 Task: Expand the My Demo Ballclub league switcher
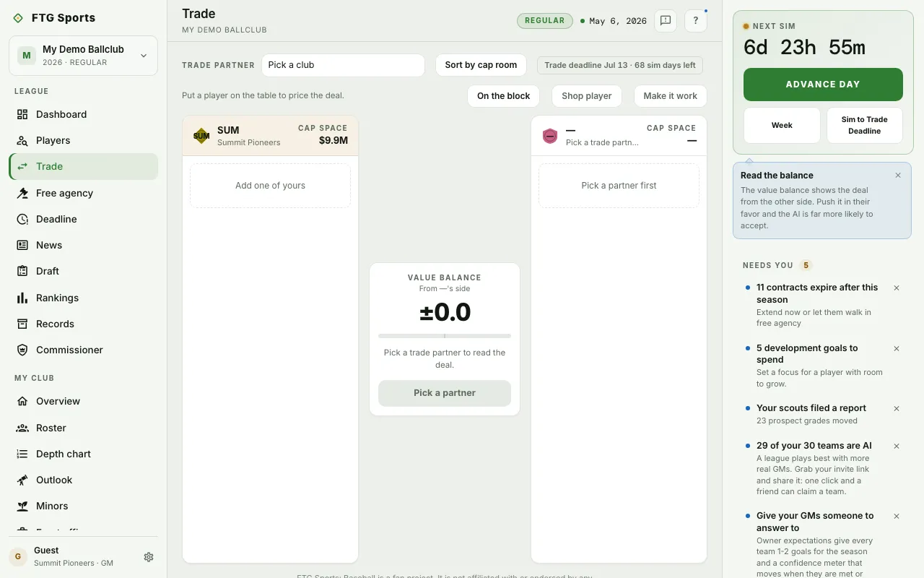tap(83, 56)
